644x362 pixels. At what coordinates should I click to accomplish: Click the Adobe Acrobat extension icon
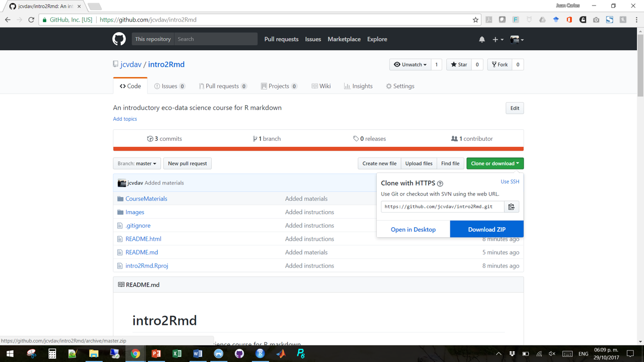coord(489,20)
